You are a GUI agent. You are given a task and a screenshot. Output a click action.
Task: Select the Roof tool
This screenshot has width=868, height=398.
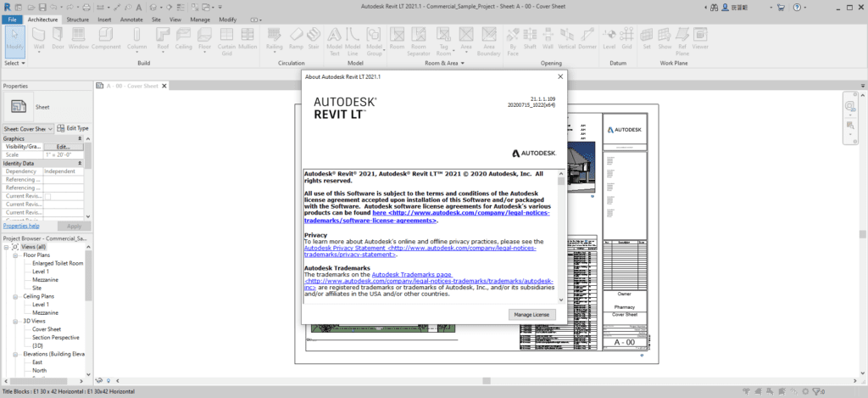[x=163, y=39]
